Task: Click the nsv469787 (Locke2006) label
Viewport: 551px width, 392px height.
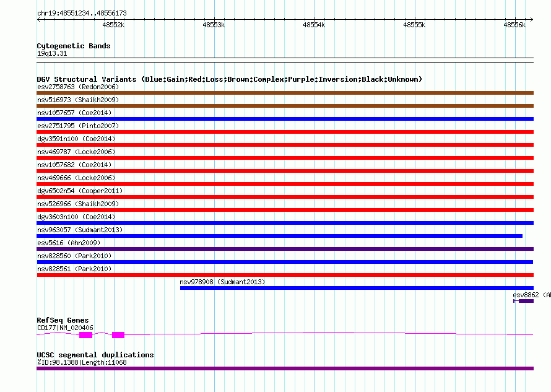Action: click(x=76, y=152)
